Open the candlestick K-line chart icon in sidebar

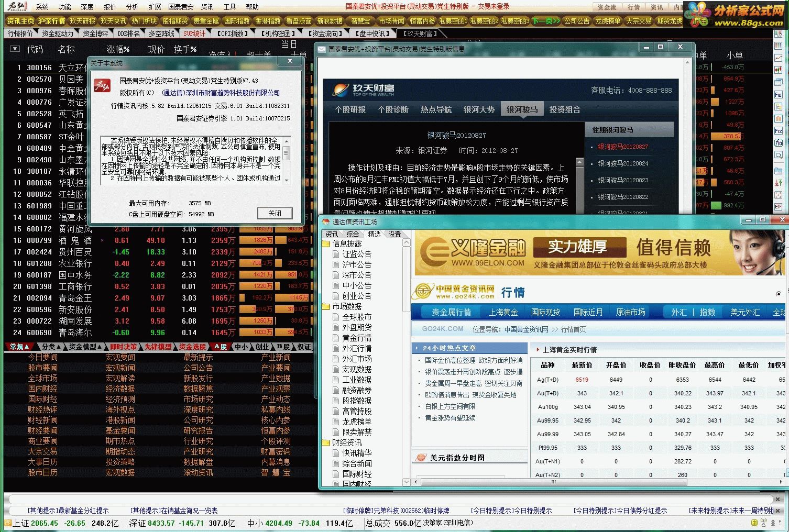[778, 70]
